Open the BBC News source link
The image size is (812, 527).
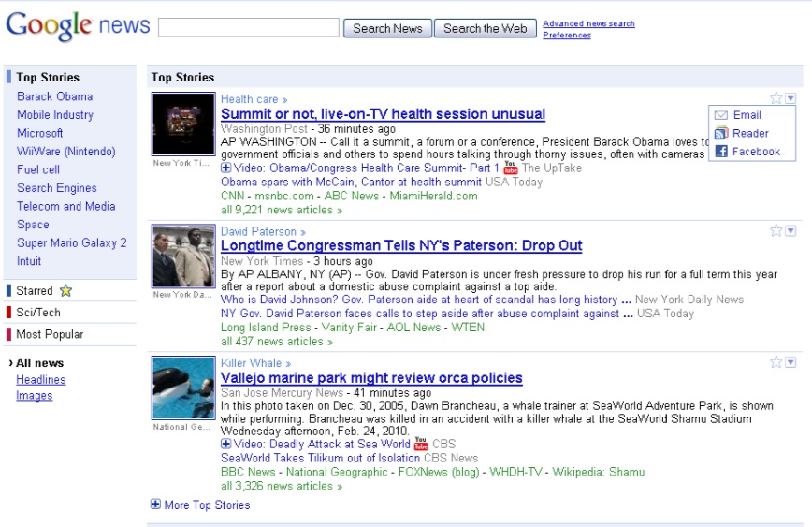point(248,472)
